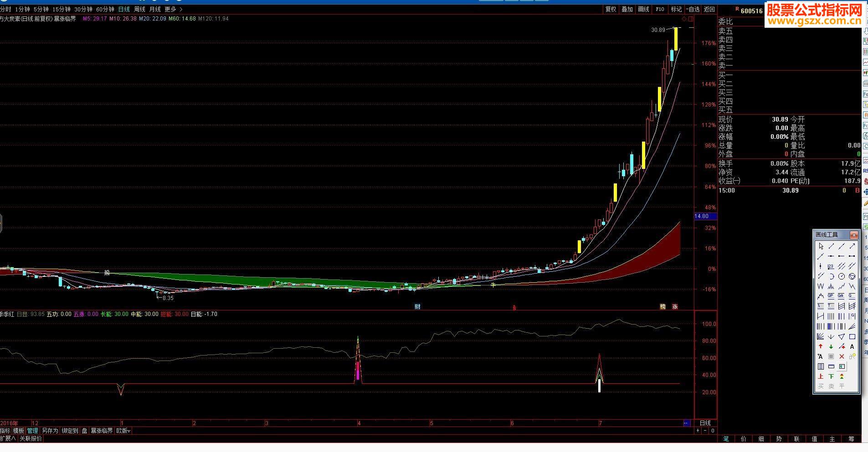Collapse the 扩展 panel toggle

[x=8, y=439]
